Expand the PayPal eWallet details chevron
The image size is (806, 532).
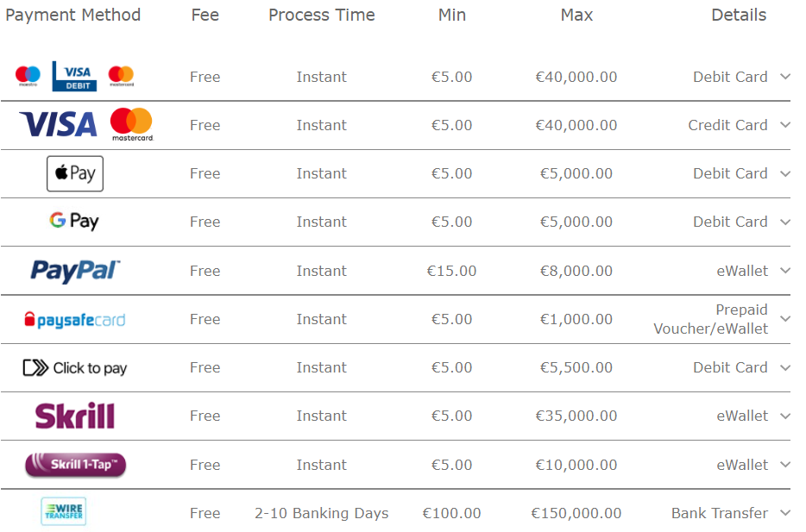click(785, 271)
